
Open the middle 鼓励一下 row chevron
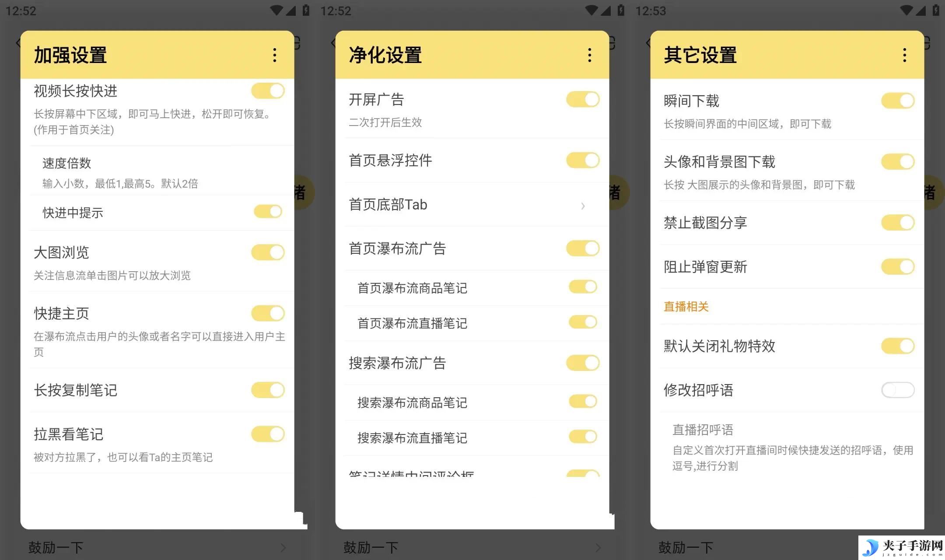(598, 548)
